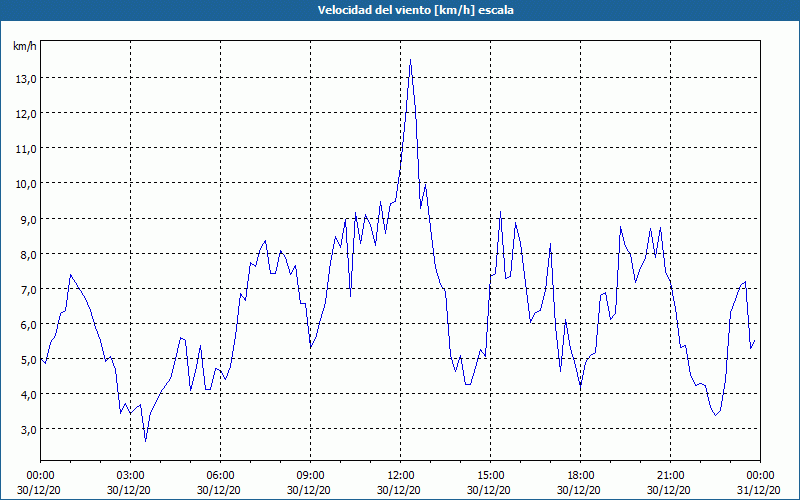Screen dimensions: 800x500
Task: Select the "11,0" y-axis tick label
Action: coord(26,149)
